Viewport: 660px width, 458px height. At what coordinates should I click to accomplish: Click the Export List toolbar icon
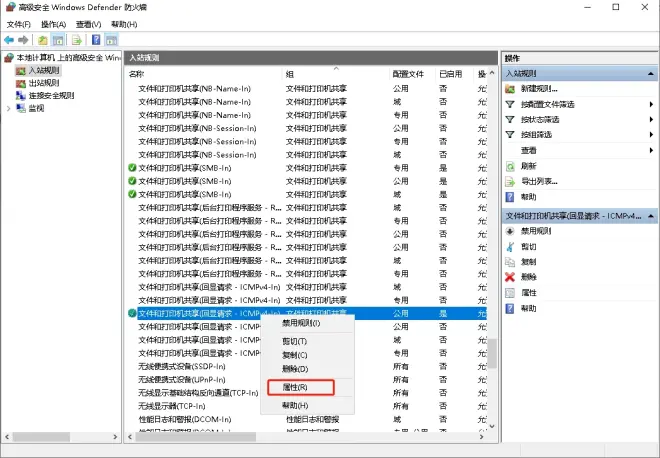(77, 40)
